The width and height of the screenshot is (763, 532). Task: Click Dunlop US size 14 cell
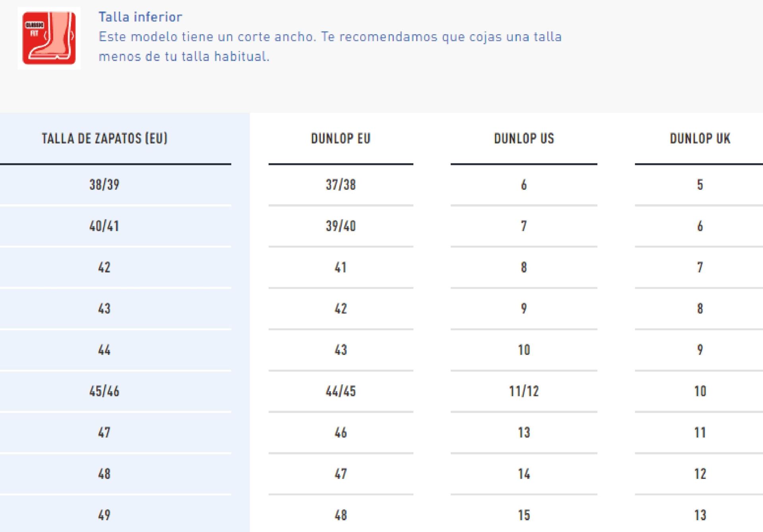pyautogui.click(x=524, y=474)
